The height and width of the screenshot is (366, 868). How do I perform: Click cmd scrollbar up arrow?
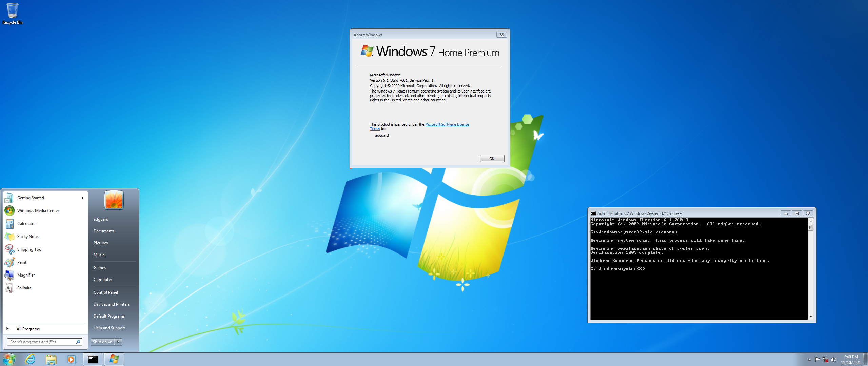click(811, 221)
